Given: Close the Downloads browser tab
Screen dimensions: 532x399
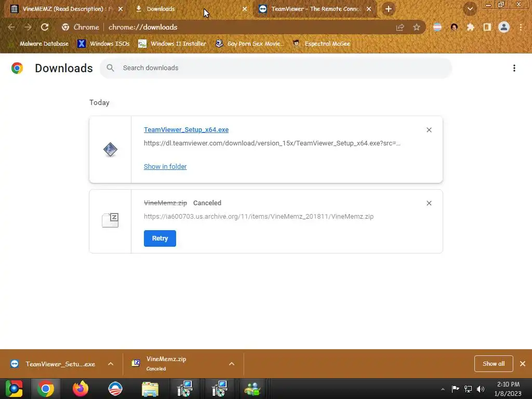Looking at the screenshot, I should tap(245, 9).
